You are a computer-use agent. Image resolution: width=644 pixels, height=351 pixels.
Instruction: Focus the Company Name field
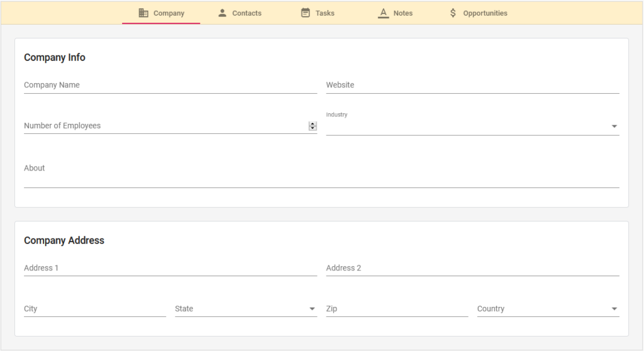[170, 85]
